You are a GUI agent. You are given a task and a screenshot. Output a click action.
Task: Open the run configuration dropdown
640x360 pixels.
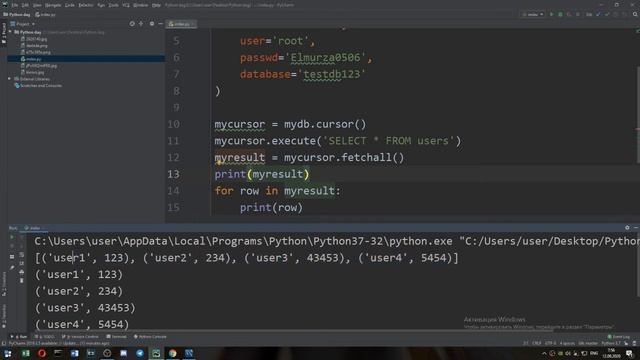click(533, 14)
